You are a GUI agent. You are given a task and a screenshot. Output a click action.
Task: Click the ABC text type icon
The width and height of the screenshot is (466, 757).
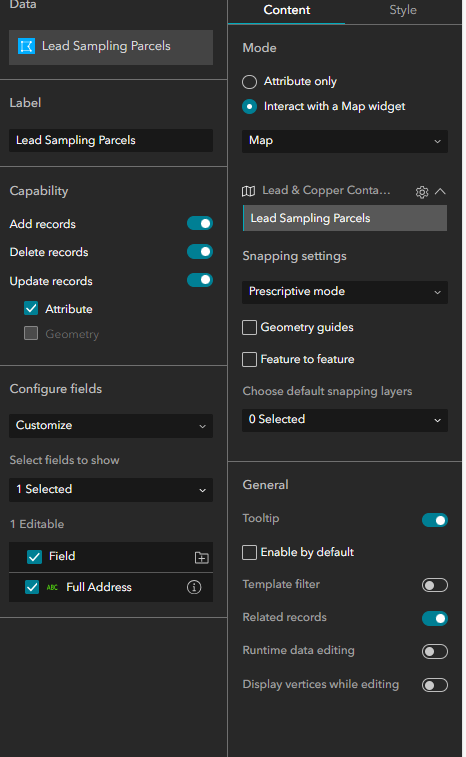pos(52,587)
